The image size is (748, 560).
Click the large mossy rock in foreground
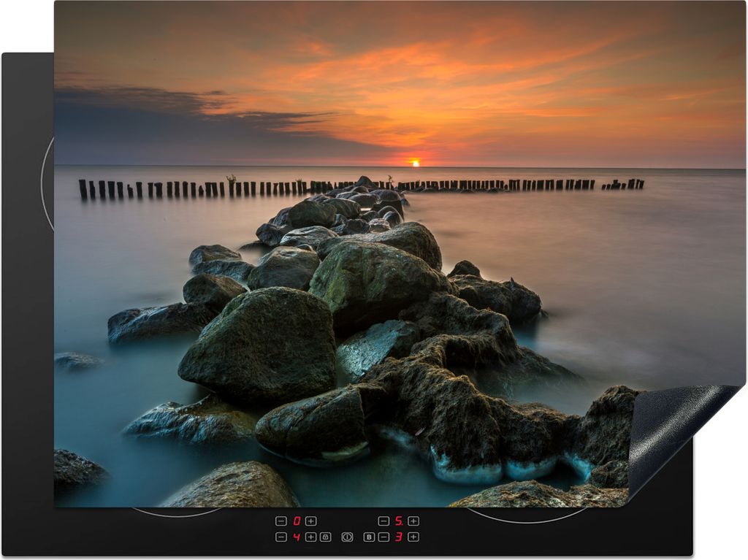click(x=259, y=347)
